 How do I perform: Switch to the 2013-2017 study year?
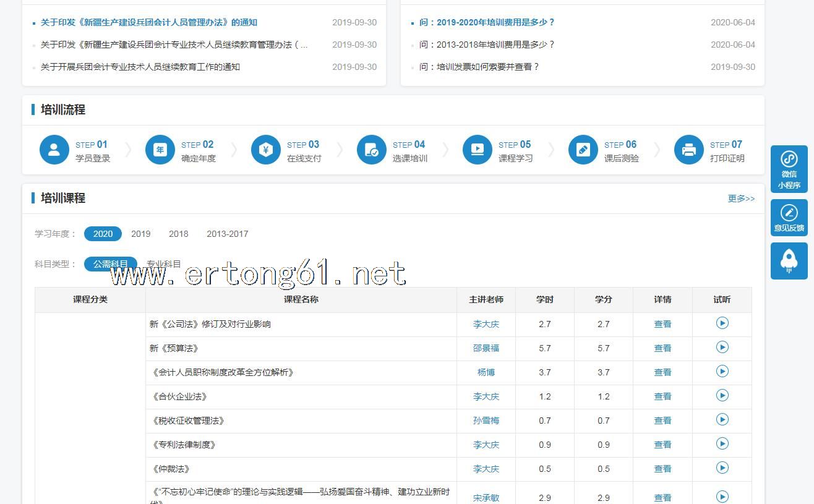227,234
